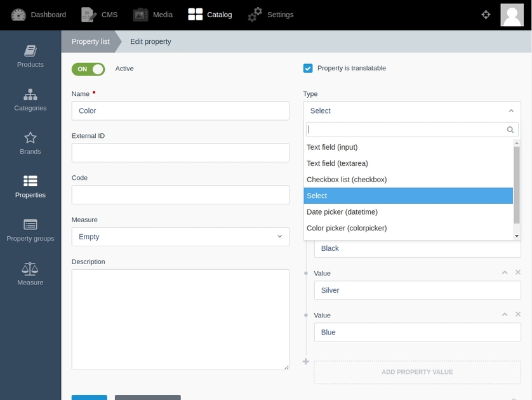This screenshot has height=400, width=532.
Task: Click plus icon to add value
Action: (306, 362)
